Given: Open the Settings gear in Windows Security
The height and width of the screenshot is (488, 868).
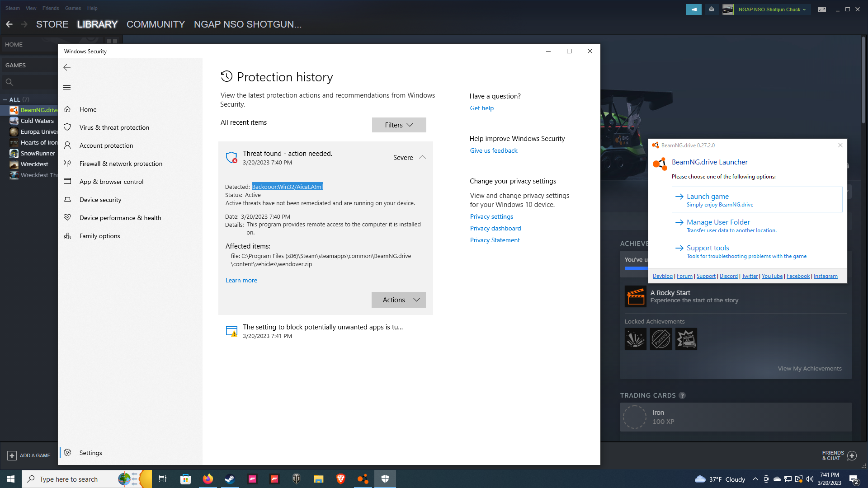Looking at the screenshot, I should click(67, 452).
